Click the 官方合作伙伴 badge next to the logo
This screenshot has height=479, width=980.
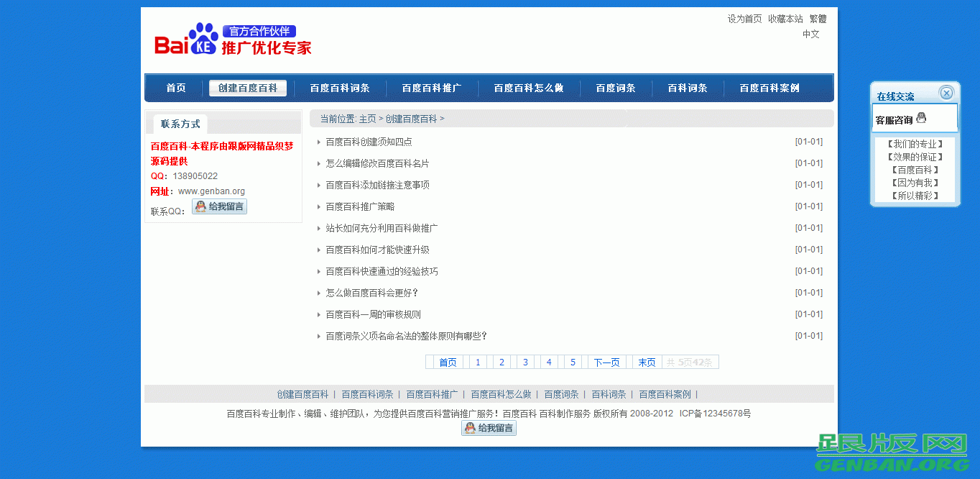pyautogui.click(x=259, y=31)
